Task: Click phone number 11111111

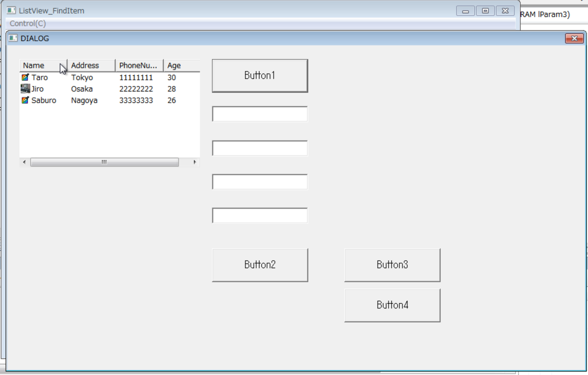Action: click(136, 77)
